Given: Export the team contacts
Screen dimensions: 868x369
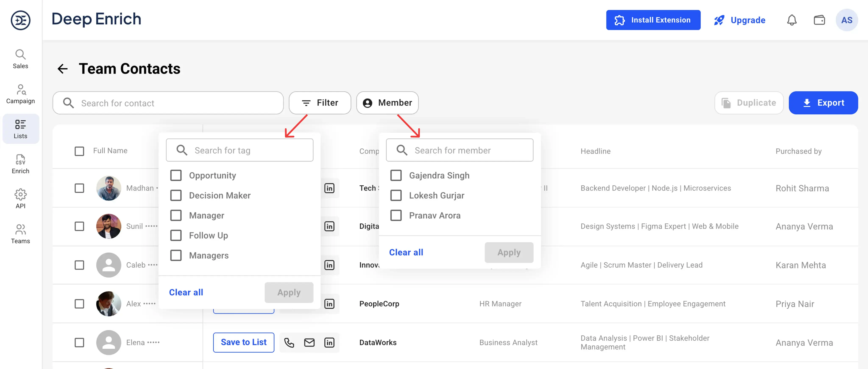Looking at the screenshot, I should [823, 103].
